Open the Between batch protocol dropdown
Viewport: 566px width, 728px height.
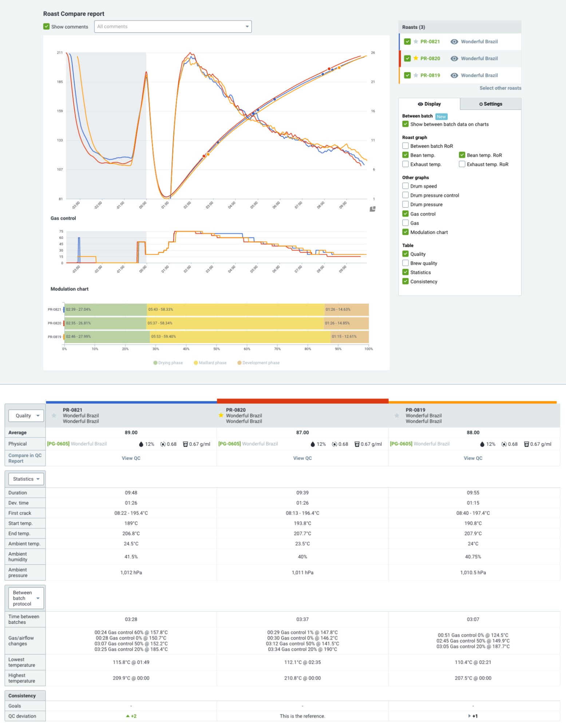26,598
